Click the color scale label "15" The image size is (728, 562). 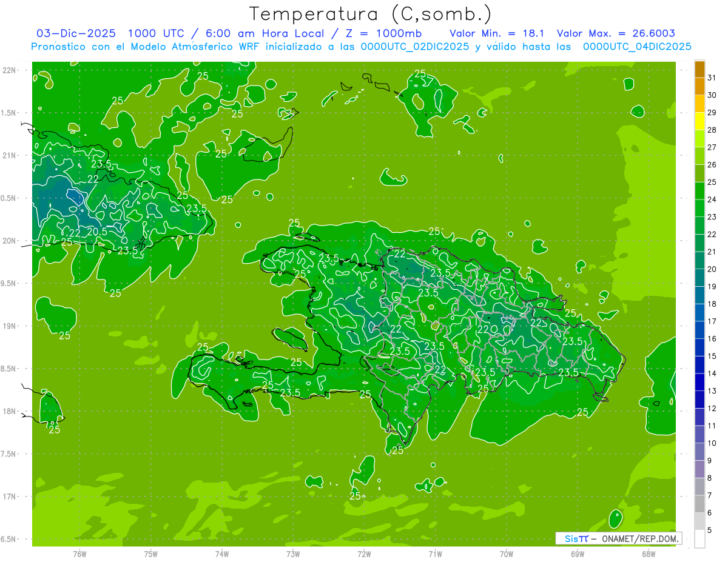pos(712,356)
